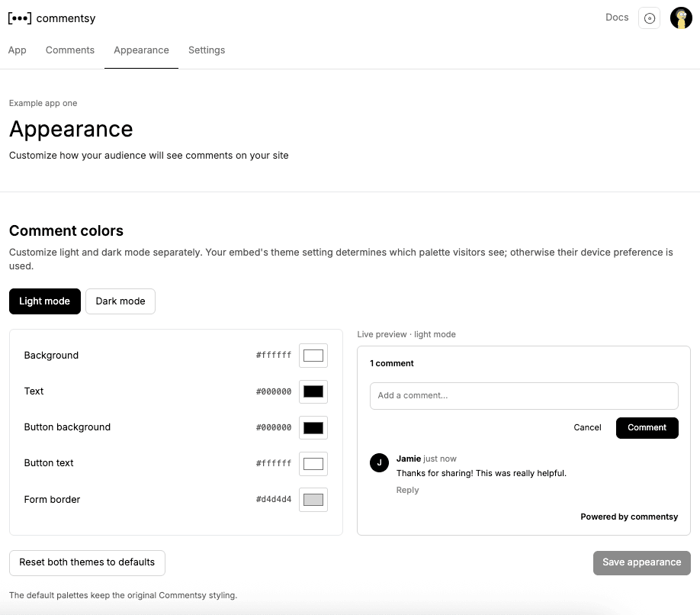
Task: Open the user avatar profile picture
Action: click(681, 18)
